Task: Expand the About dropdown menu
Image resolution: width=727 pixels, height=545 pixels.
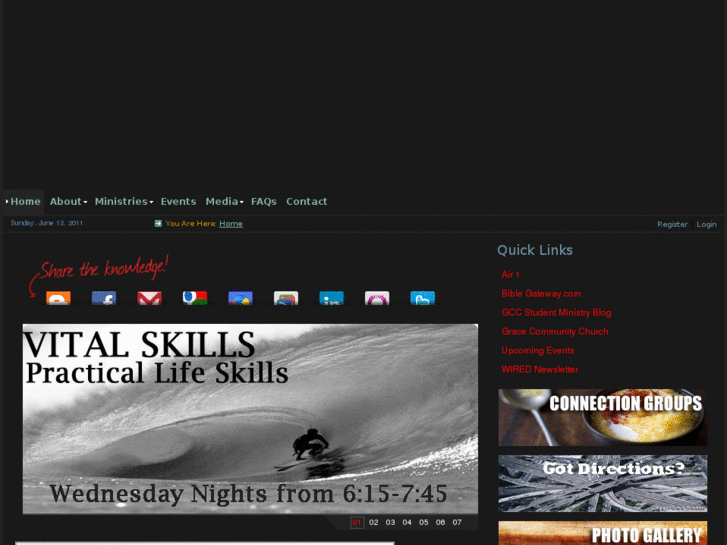Action: (69, 202)
